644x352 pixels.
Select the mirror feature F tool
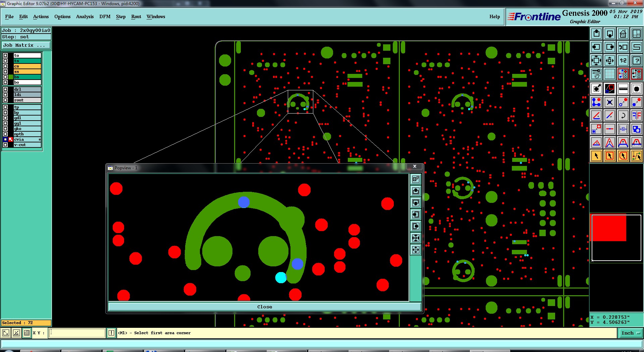tap(637, 116)
